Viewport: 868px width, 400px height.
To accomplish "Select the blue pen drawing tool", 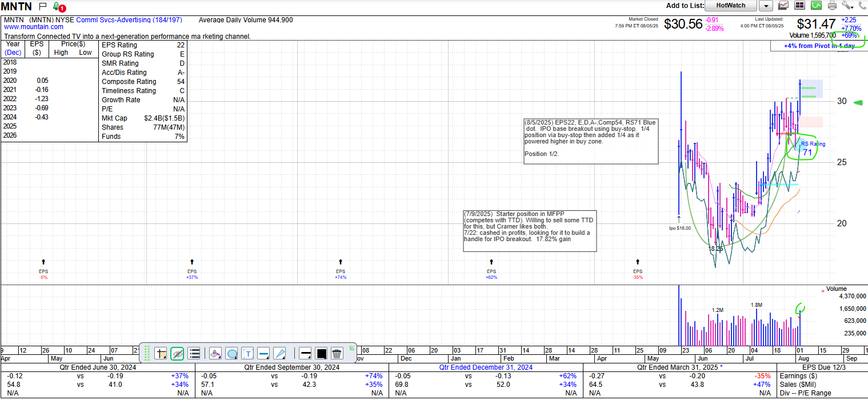I will (x=279, y=353).
